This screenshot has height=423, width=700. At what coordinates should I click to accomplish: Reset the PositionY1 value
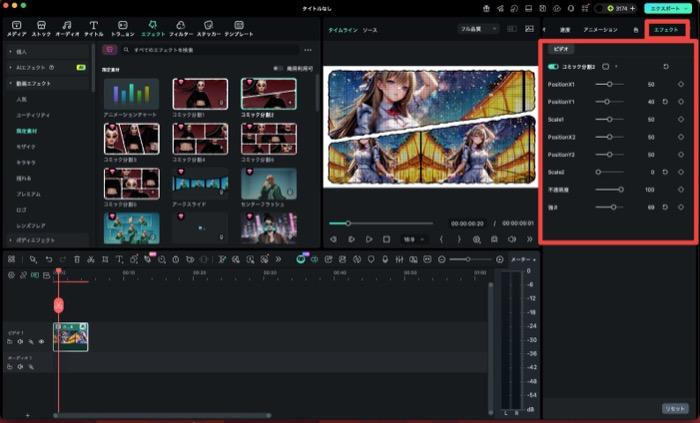coord(665,102)
